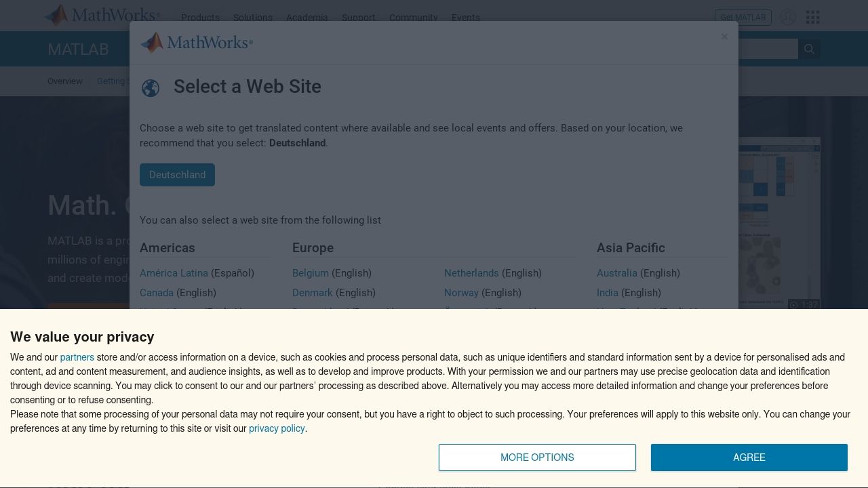Click into the search input field
This screenshot has width=868, height=488.
pos(768,49)
